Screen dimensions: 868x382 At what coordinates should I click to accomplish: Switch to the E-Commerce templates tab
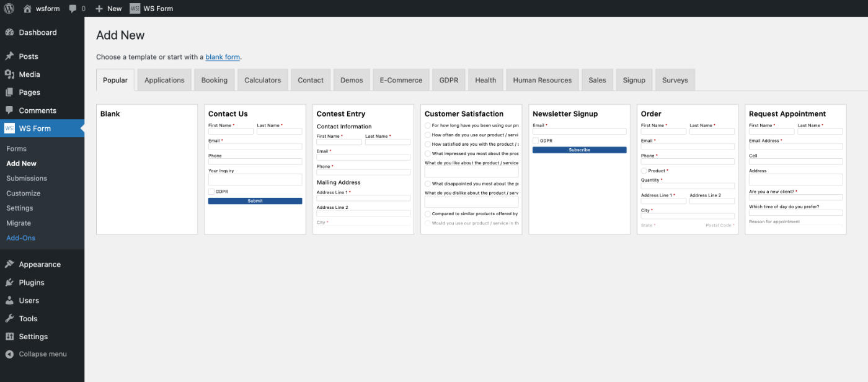tap(401, 79)
